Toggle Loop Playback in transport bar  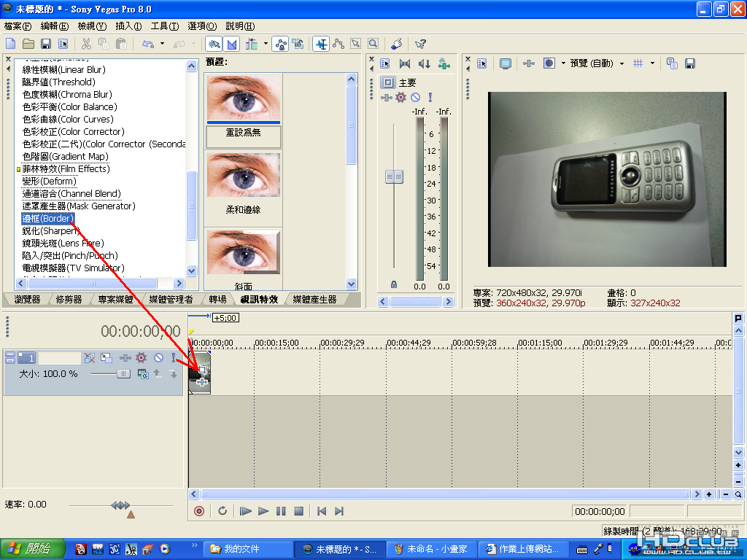[222, 511]
